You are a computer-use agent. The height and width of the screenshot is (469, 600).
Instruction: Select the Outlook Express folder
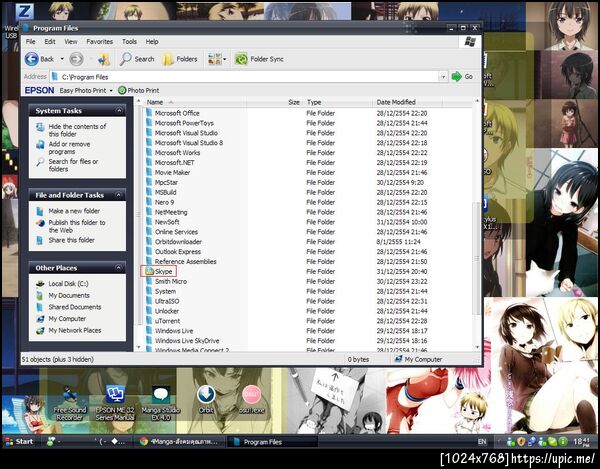point(178,252)
